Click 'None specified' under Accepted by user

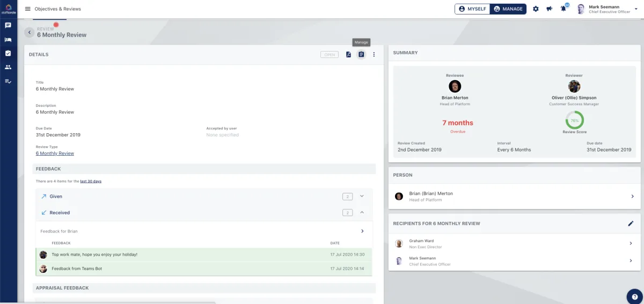tap(222, 135)
